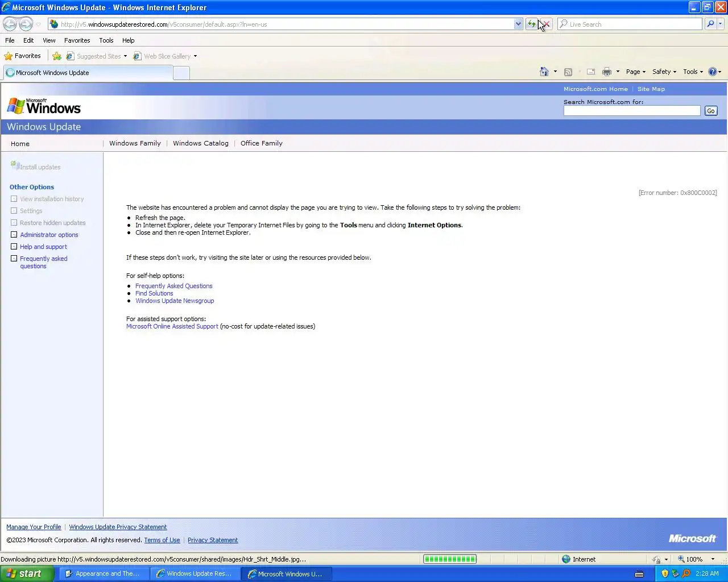This screenshot has height=582, width=728.
Task: Click the green shield tray icon
Action: (675, 573)
